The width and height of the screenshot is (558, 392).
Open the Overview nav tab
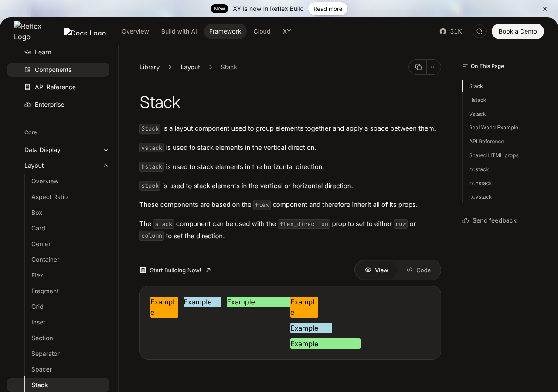[135, 31]
